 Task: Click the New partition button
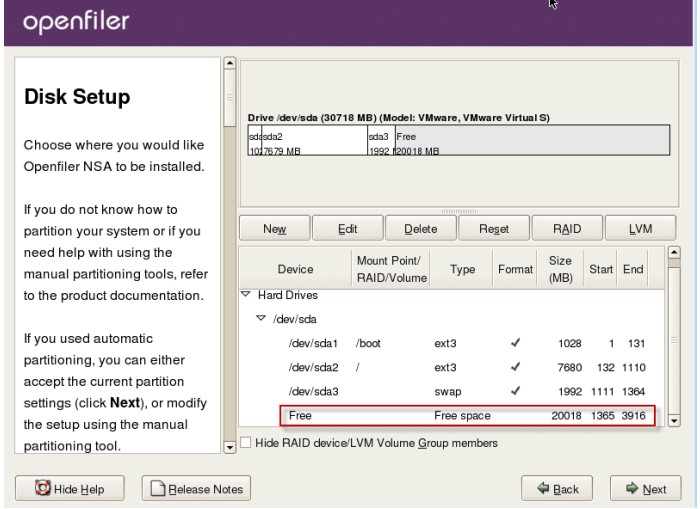point(275,229)
